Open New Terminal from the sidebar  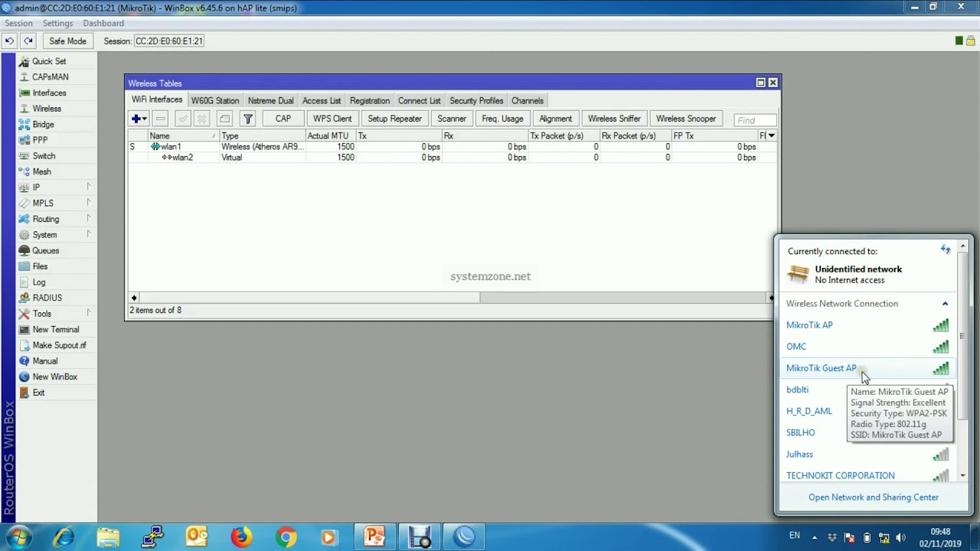click(x=55, y=329)
